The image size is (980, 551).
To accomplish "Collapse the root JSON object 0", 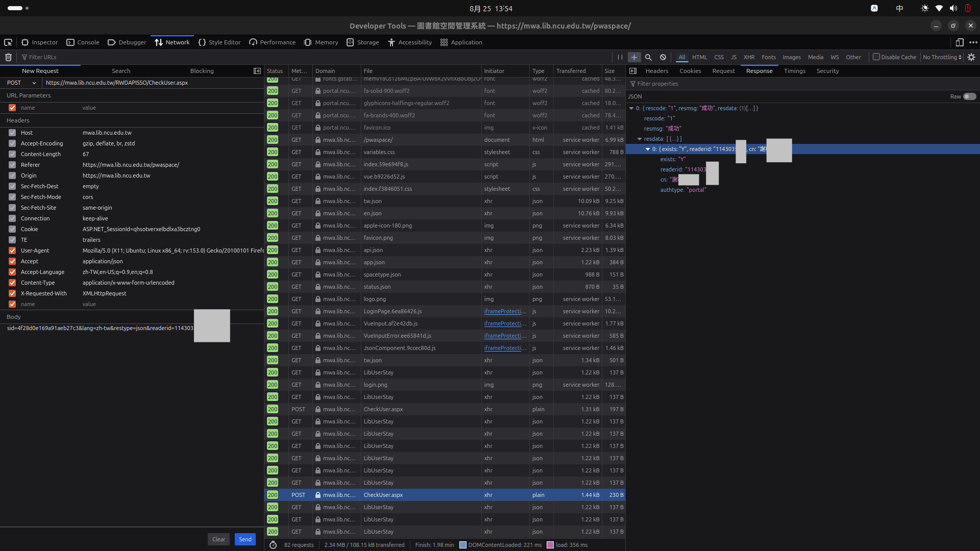I will coord(631,108).
